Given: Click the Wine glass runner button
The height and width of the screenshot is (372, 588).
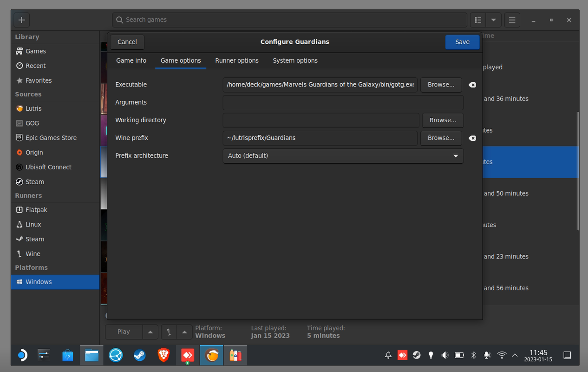Looking at the screenshot, I should [169, 332].
